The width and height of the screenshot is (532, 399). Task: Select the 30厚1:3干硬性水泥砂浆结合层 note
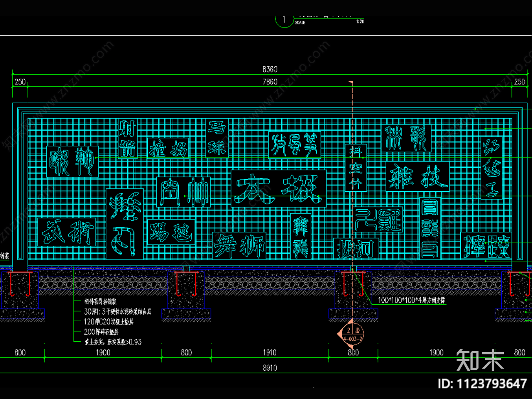[x=117, y=312]
